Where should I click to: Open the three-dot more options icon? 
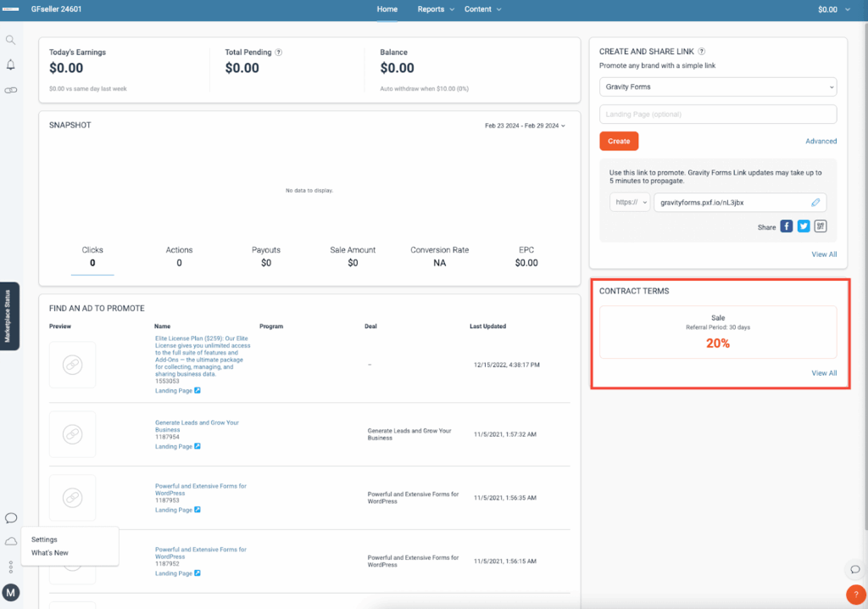10,567
